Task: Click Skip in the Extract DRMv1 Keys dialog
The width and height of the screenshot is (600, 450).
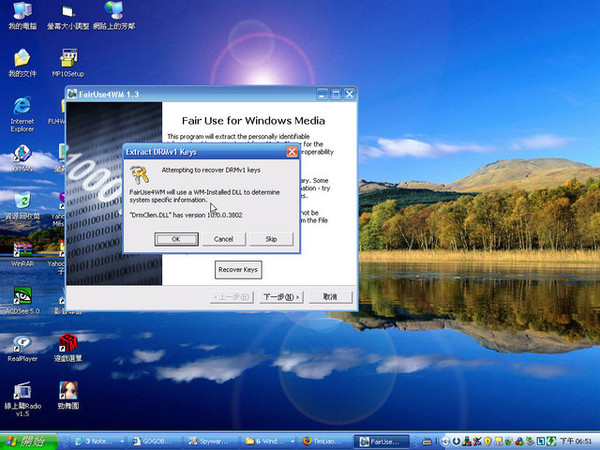Action: coord(271,239)
